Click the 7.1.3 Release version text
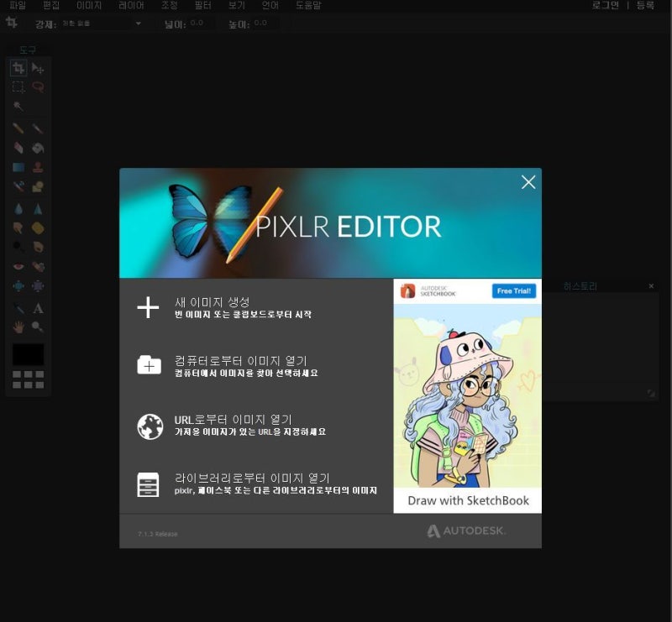Image resolution: width=672 pixels, height=622 pixels. click(157, 534)
